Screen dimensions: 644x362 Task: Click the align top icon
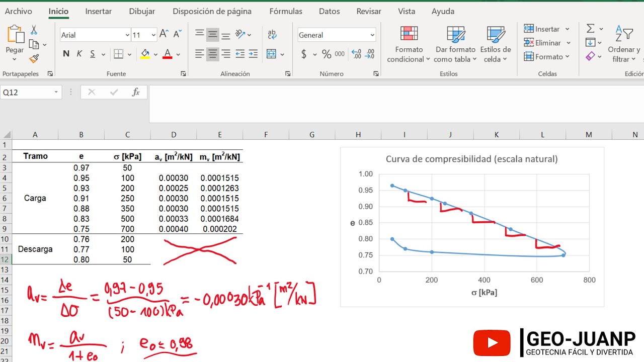(200, 34)
